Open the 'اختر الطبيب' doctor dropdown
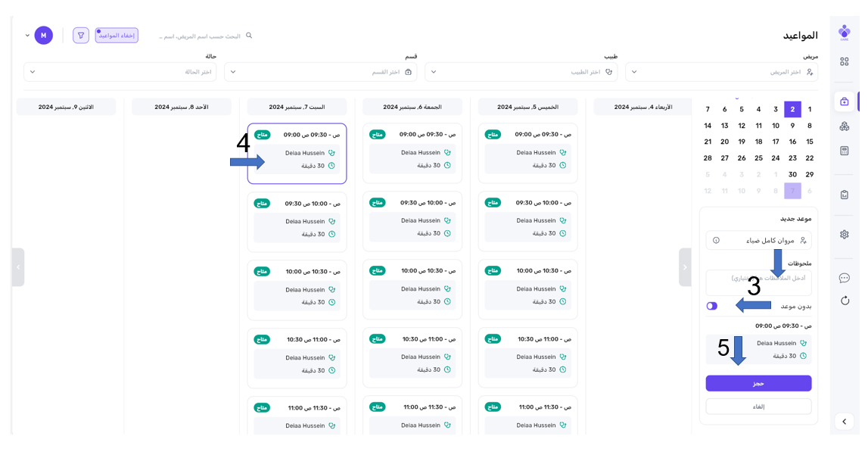The width and height of the screenshot is (868, 455). point(521,72)
